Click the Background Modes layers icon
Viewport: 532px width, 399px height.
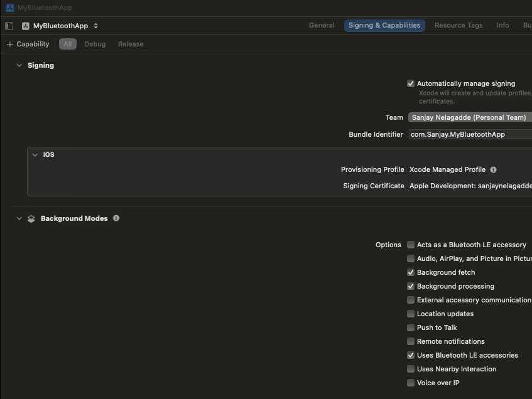point(31,219)
